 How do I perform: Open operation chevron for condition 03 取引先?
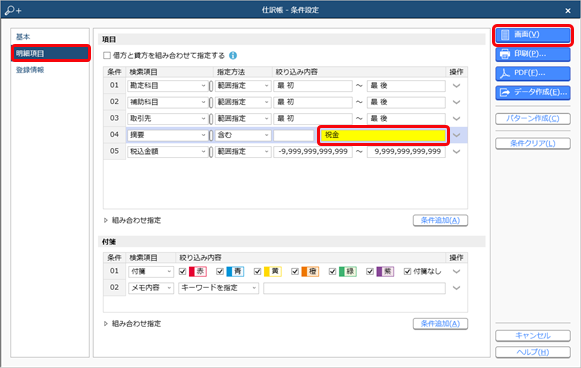click(x=456, y=119)
